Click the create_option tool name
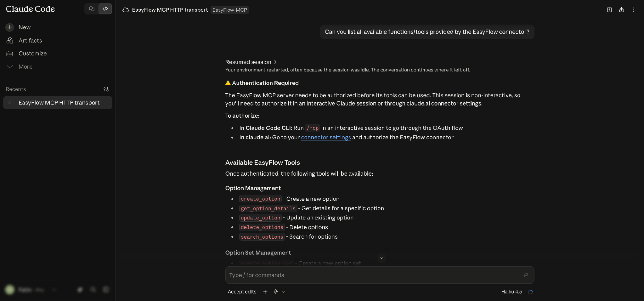The width and height of the screenshot is (644, 301). click(261, 199)
